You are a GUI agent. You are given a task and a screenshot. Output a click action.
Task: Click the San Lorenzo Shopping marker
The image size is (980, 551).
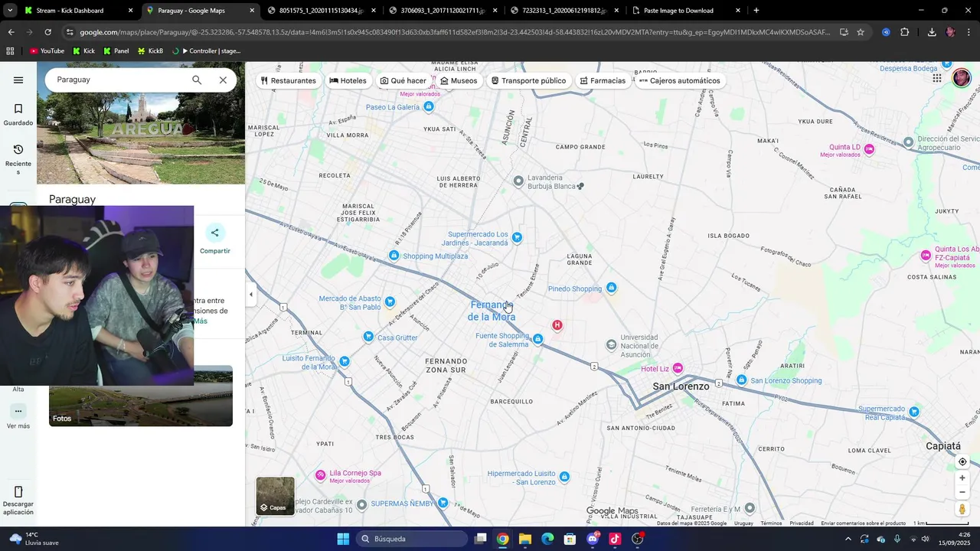(741, 380)
